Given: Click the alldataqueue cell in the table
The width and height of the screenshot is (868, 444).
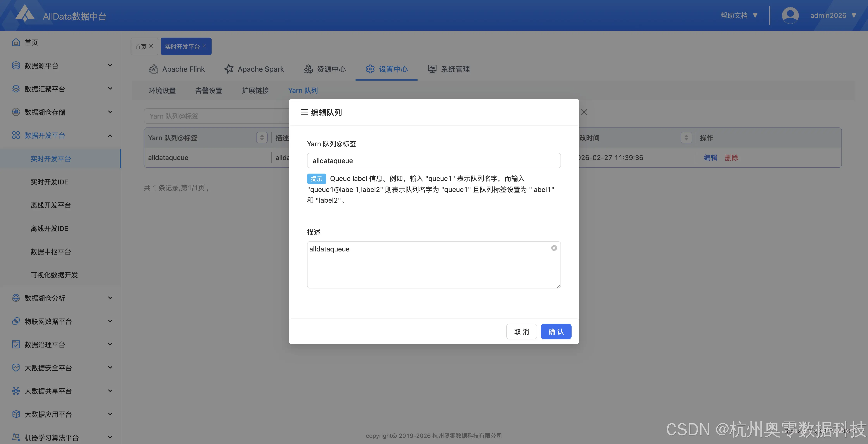Looking at the screenshot, I should [x=168, y=158].
